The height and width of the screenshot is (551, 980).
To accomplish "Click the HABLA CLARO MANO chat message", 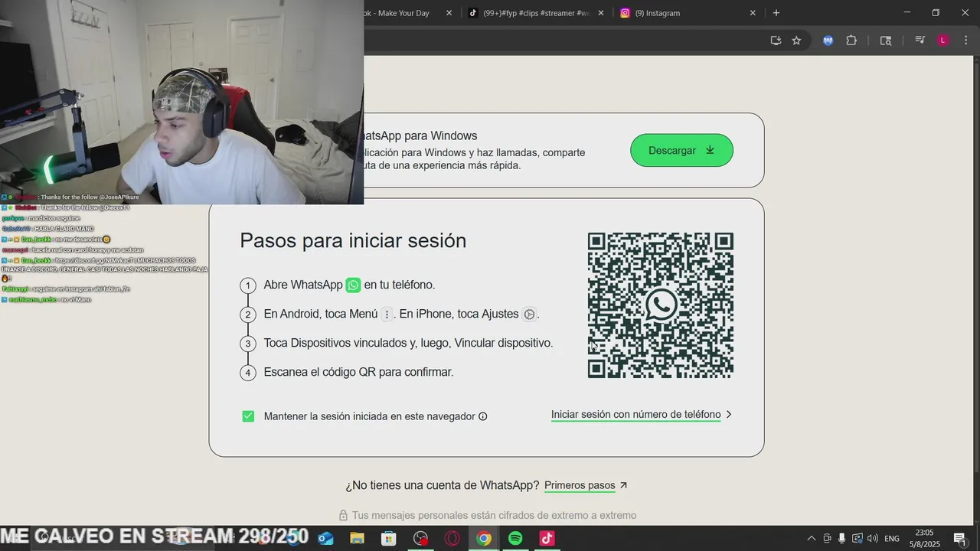I will (64, 228).
